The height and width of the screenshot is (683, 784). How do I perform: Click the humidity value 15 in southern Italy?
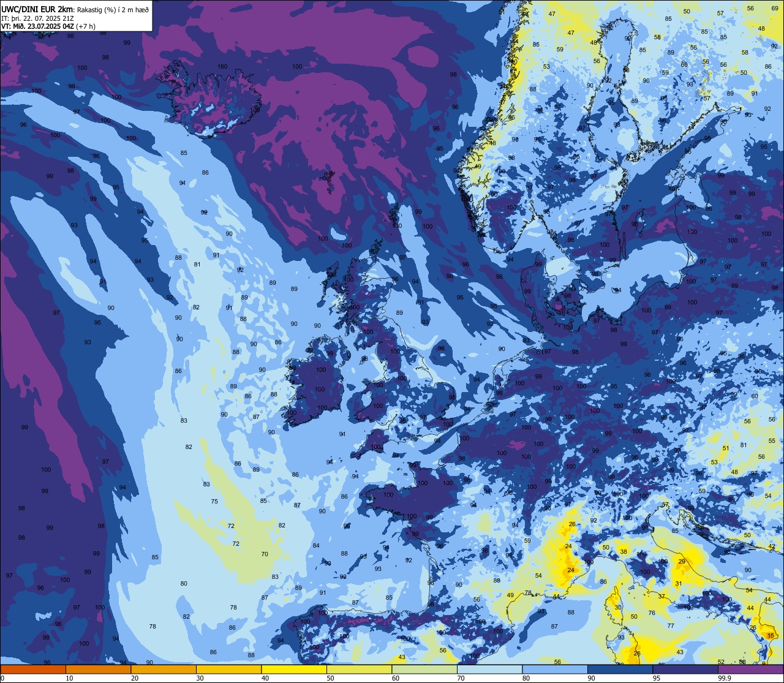click(771, 636)
